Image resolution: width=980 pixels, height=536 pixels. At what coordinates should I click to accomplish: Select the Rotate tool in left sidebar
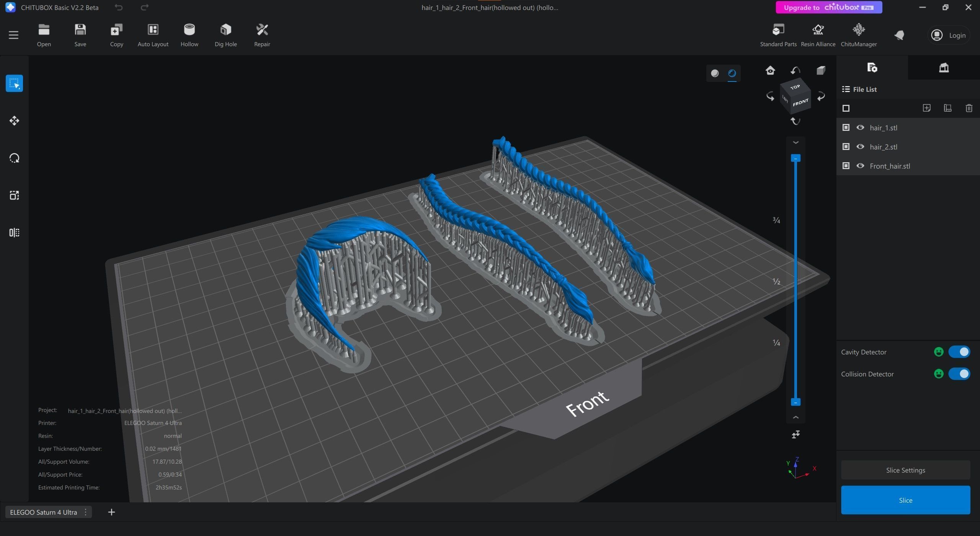point(14,158)
